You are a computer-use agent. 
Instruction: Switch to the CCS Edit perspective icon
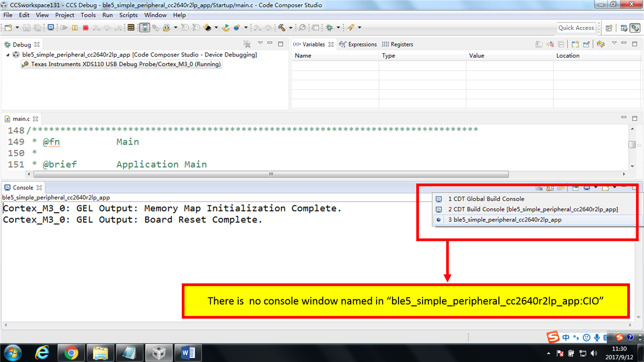coord(624,28)
